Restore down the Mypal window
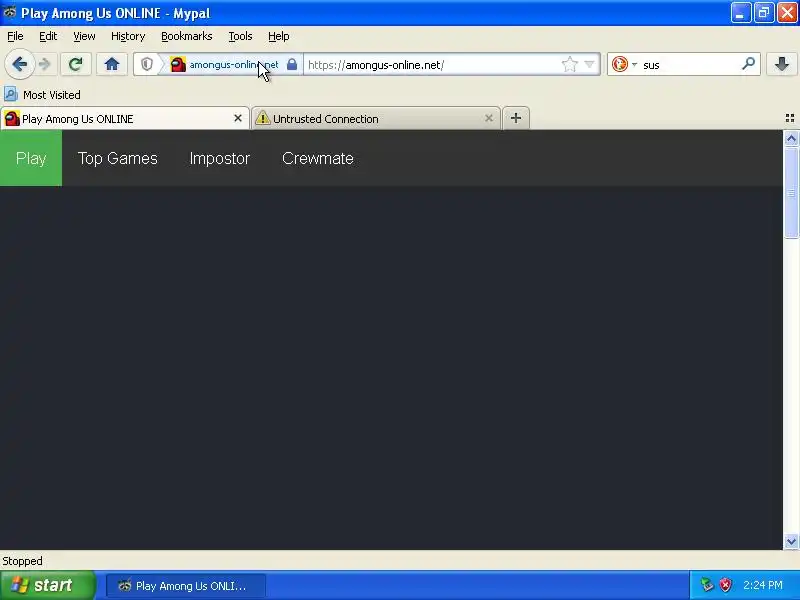The image size is (800, 600). 764,13
